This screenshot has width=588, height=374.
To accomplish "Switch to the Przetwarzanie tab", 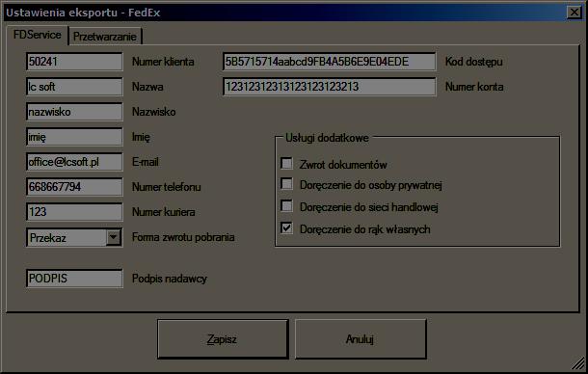I will coord(105,37).
